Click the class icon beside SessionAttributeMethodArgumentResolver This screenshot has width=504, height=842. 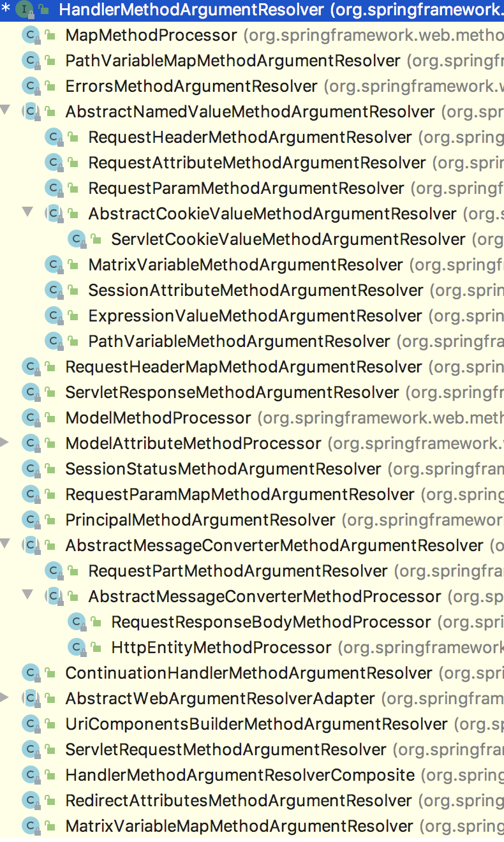pyautogui.click(x=54, y=290)
